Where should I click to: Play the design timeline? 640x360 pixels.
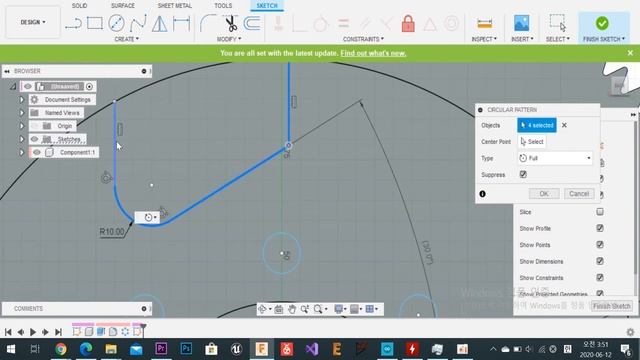[33, 332]
